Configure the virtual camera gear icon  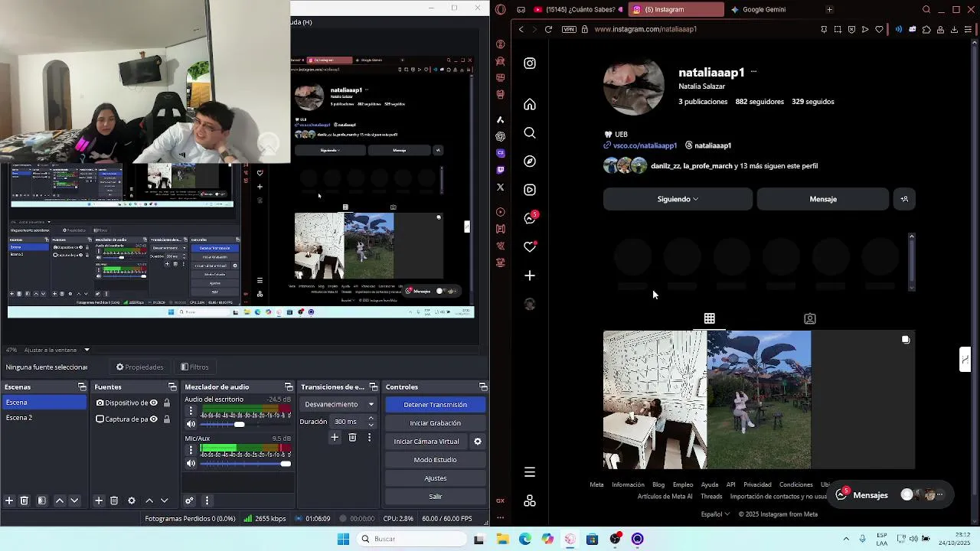(x=478, y=442)
